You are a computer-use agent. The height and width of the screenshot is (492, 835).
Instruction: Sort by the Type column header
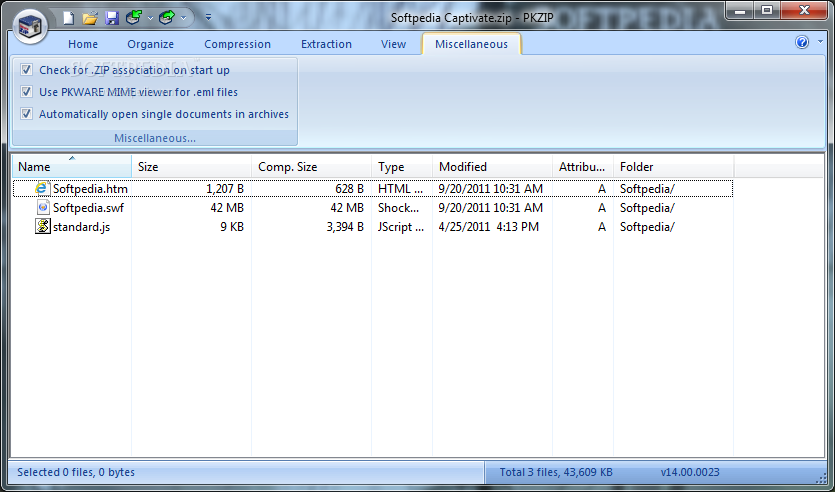pyautogui.click(x=402, y=167)
